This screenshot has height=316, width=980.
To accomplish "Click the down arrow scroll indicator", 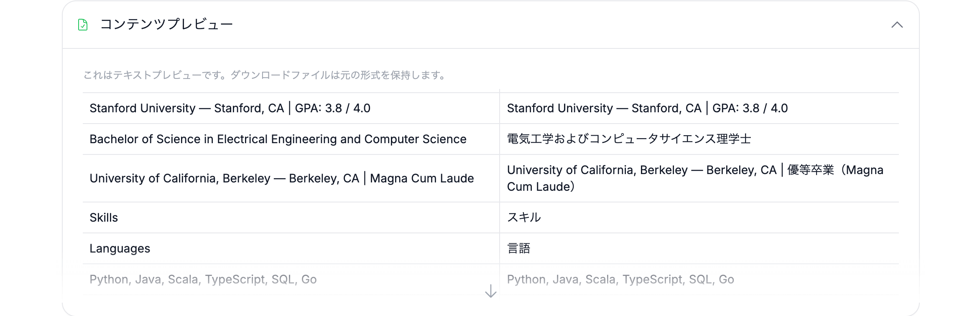I will pos(490,291).
